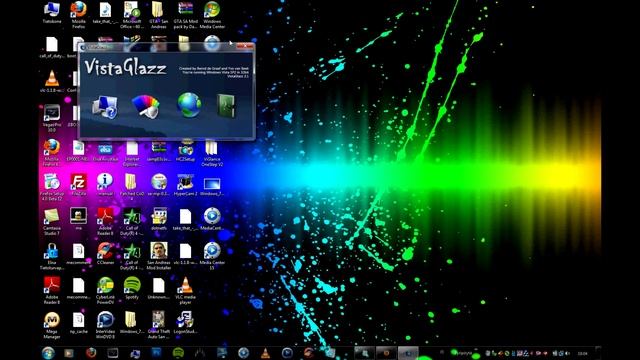The height and width of the screenshot is (360, 640).
Task: Click the VLC cone in the taskbar
Action: 265,353
